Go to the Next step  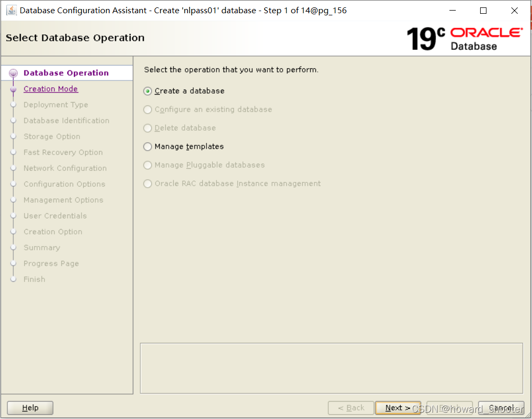(x=398, y=408)
